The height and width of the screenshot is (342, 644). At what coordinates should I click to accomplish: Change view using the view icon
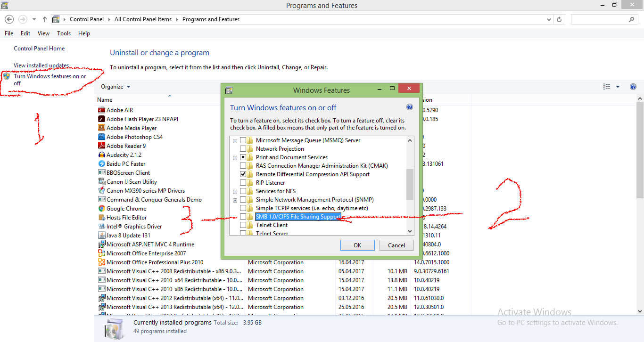(607, 87)
